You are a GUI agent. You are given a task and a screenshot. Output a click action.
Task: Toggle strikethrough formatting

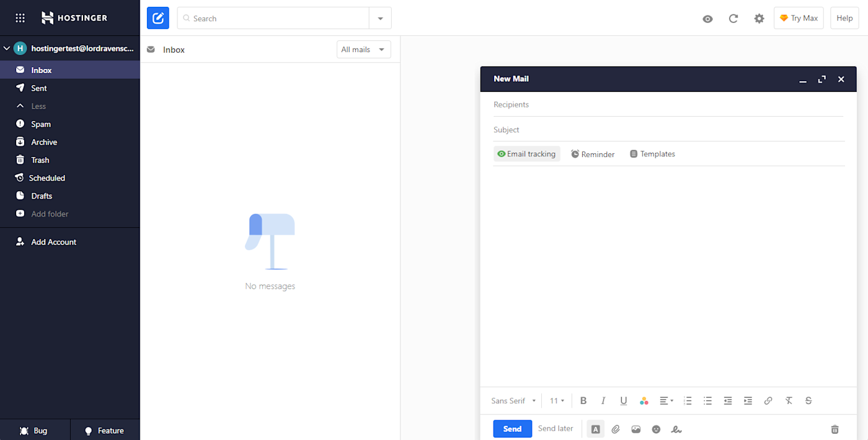[x=808, y=401]
